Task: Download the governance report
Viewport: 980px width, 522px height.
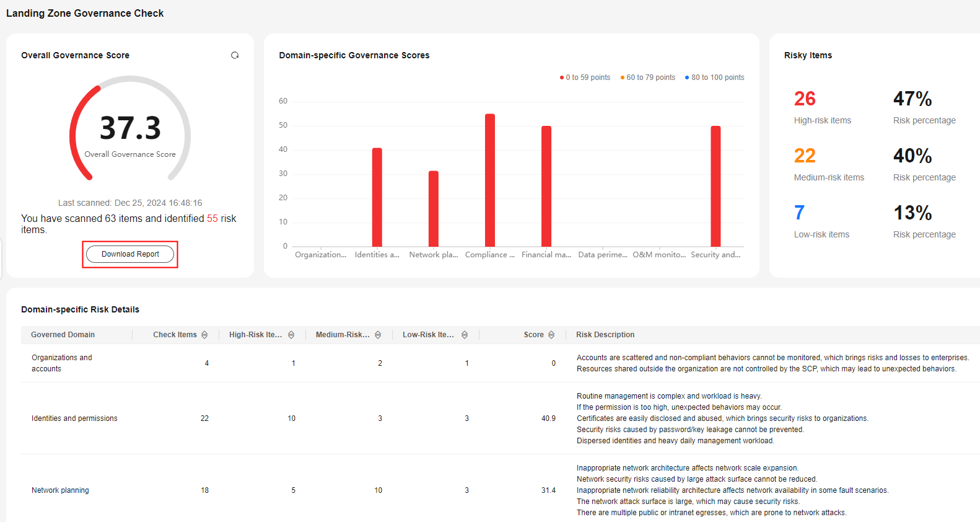Action: click(130, 254)
